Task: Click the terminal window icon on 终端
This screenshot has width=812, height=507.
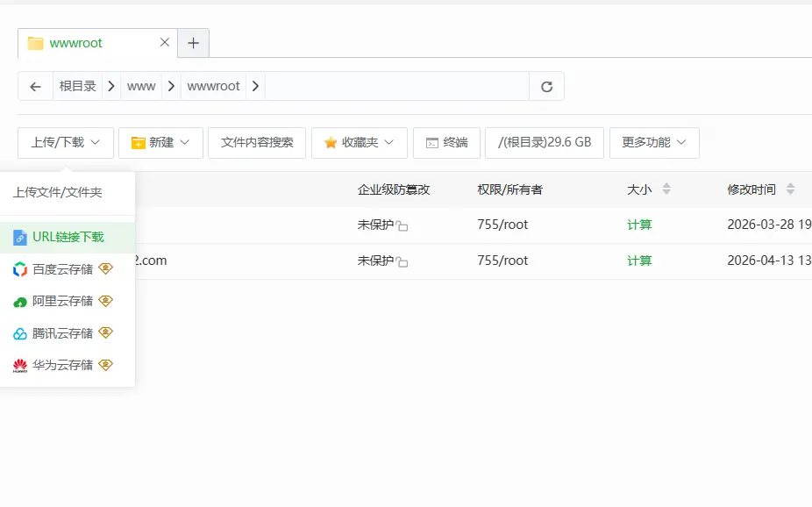Action: point(432,144)
